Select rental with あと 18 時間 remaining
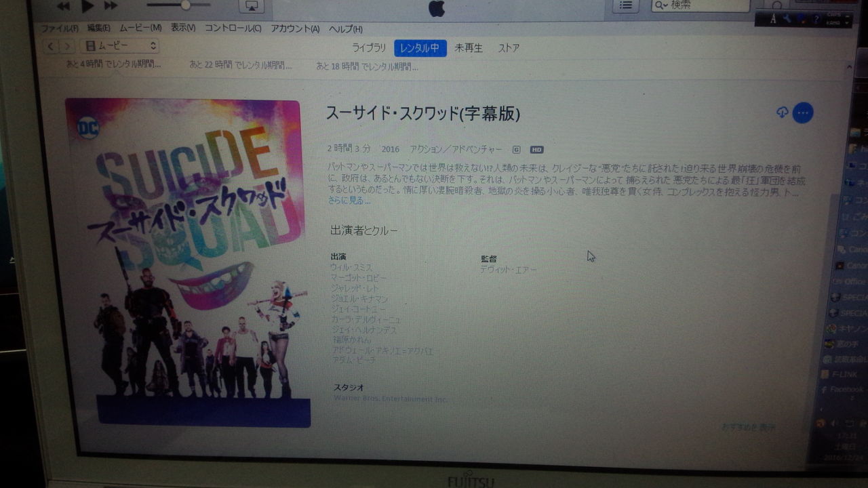 tap(367, 66)
